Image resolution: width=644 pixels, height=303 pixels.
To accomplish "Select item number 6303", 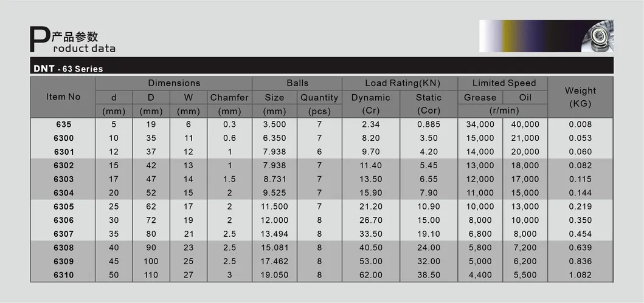I will point(64,179).
